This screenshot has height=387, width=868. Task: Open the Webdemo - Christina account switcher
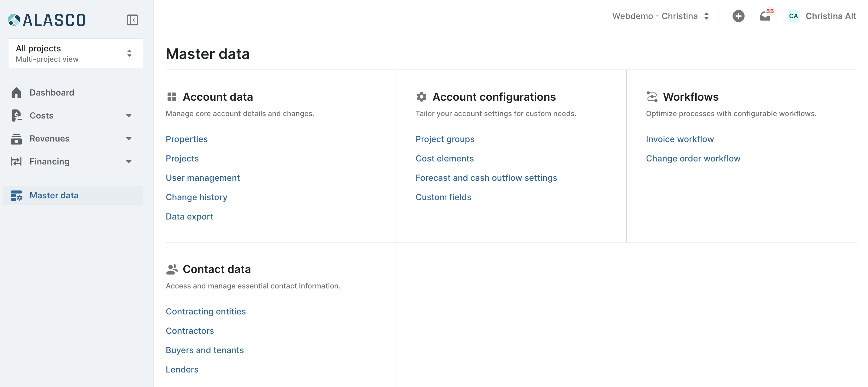pos(661,16)
